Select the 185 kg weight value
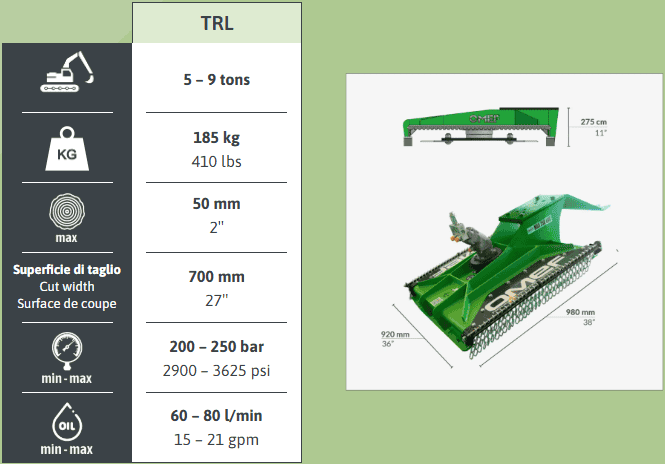 [x=216, y=138]
